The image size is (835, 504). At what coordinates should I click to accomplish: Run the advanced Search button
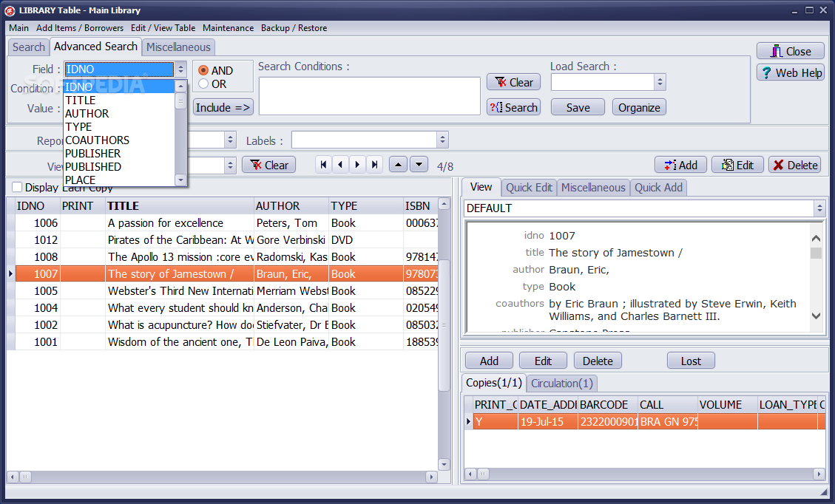tap(514, 107)
